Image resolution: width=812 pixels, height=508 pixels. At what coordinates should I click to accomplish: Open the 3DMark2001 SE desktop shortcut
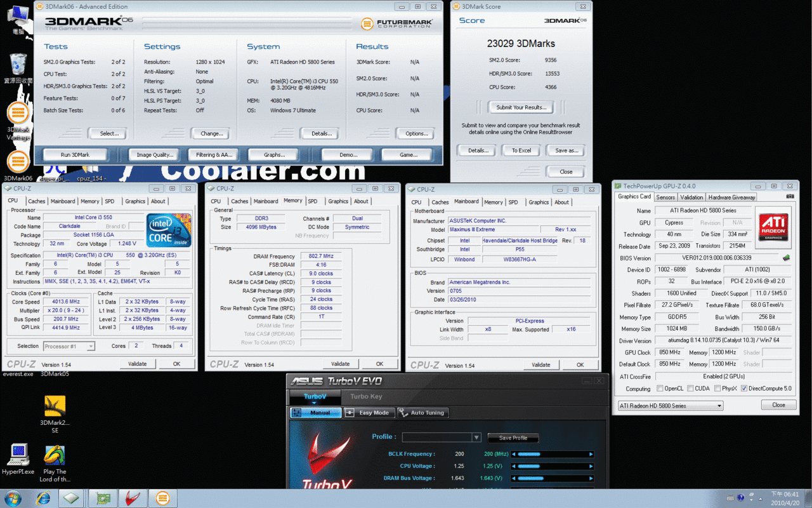[55, 414]
